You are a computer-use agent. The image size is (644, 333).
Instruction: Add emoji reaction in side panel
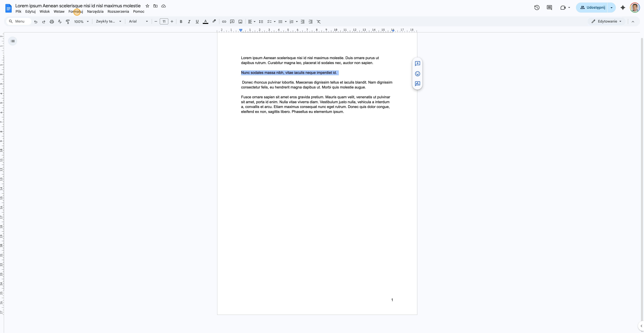pyautogui.click(x=417, y=73)
